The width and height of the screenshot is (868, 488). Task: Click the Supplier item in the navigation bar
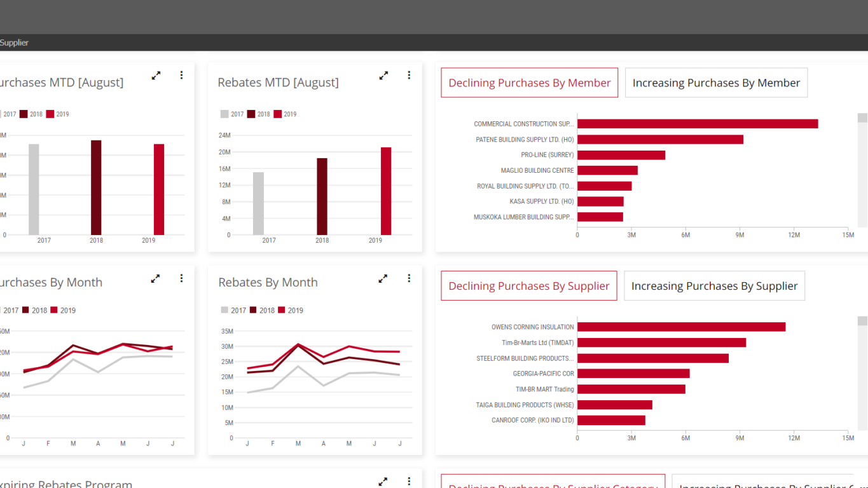click(14, 43)
